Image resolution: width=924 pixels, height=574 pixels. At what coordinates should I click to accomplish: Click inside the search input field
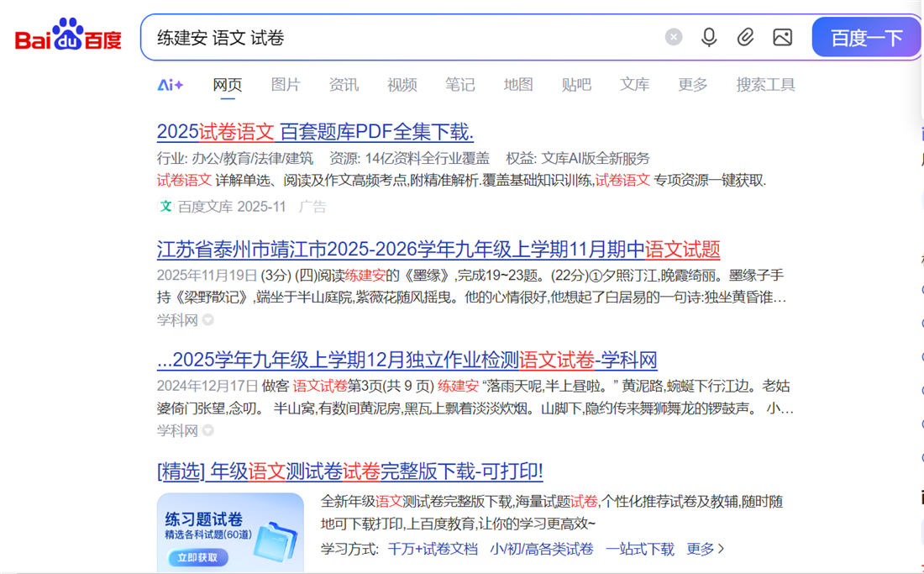[x=378, y=37]
